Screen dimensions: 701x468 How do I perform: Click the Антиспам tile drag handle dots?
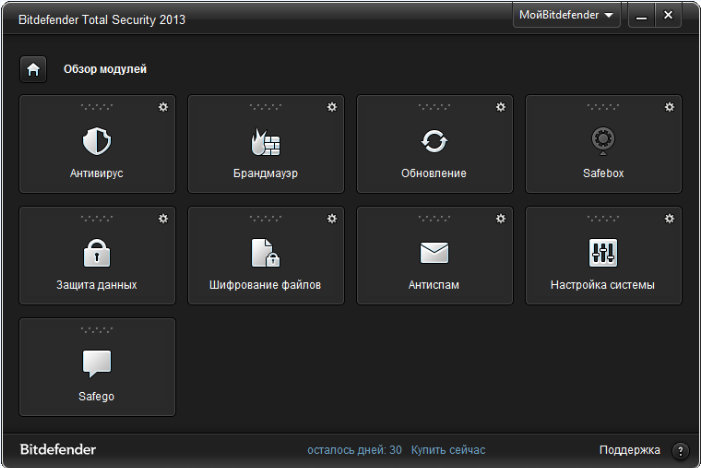point(434,219)
